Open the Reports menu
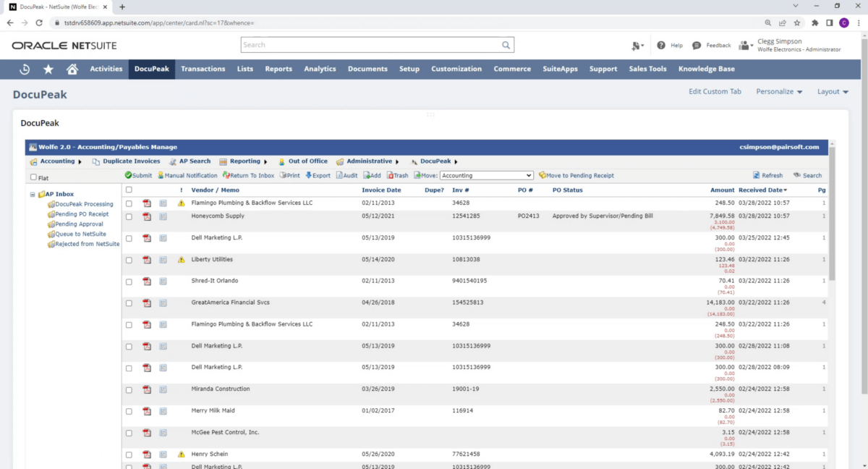Screen dimensions: 868x469 click(x=278, y=69)
